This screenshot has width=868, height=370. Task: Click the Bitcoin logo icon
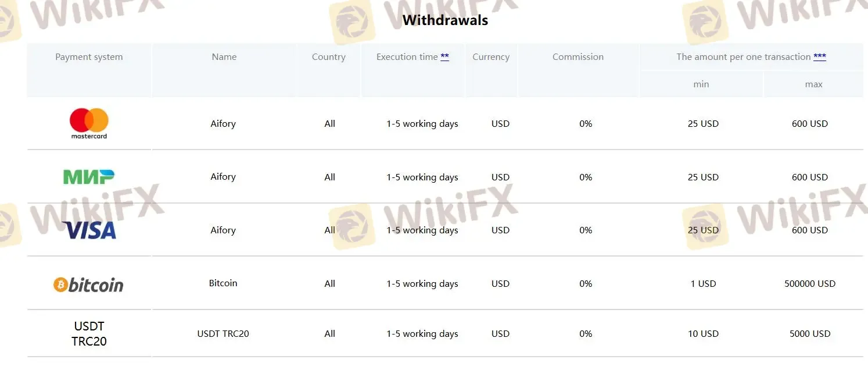click(89, 284)
